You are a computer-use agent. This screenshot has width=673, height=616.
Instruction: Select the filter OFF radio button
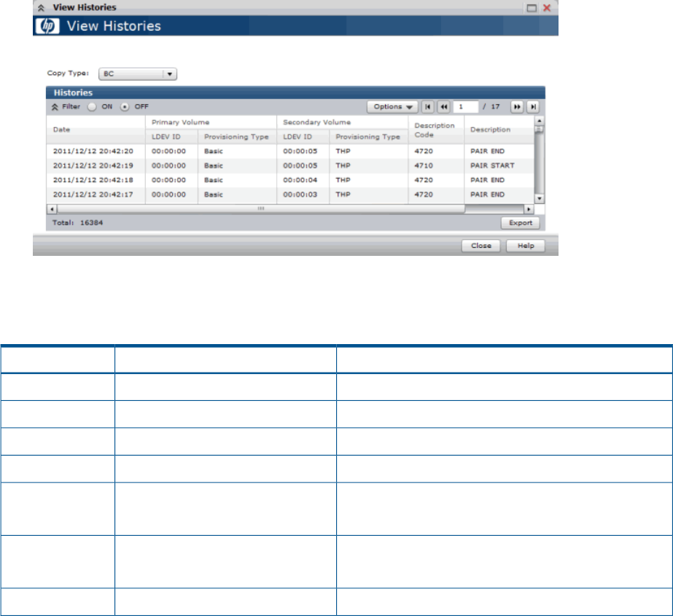pos(125,107)
